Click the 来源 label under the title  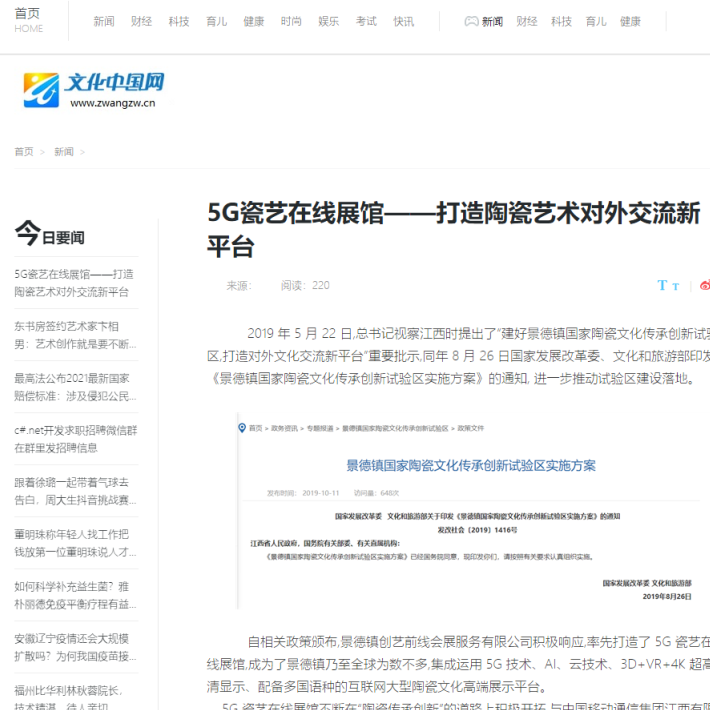coord(239,285)
